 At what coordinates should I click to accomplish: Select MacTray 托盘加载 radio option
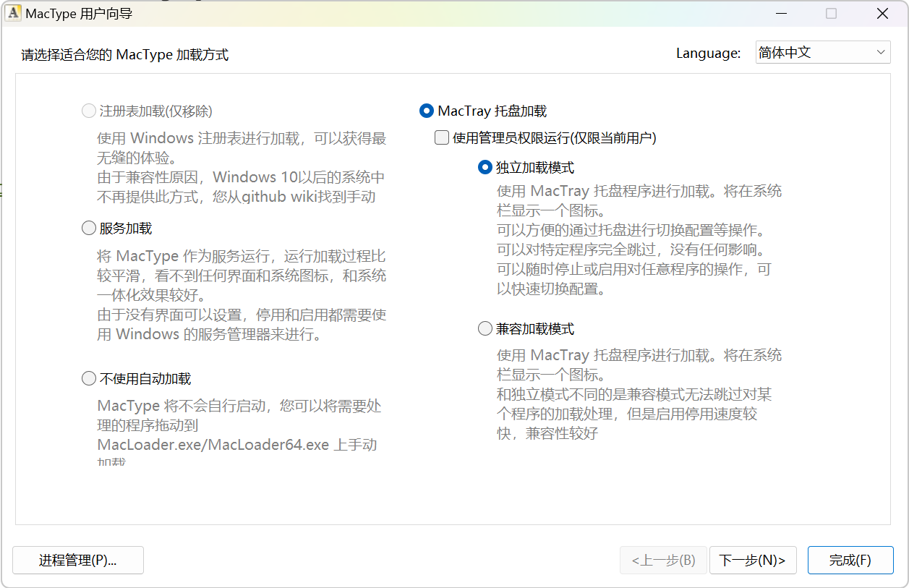[483, 111]
